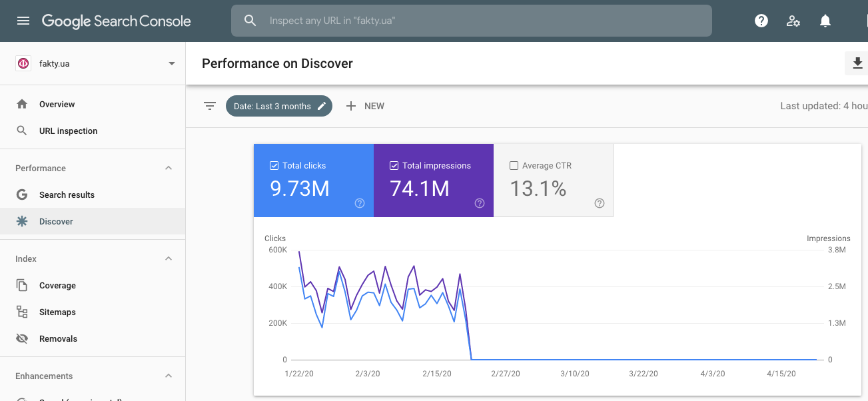Click the Inspect any URL search field
Screen dimensions: 868x401
click(480, 21)
